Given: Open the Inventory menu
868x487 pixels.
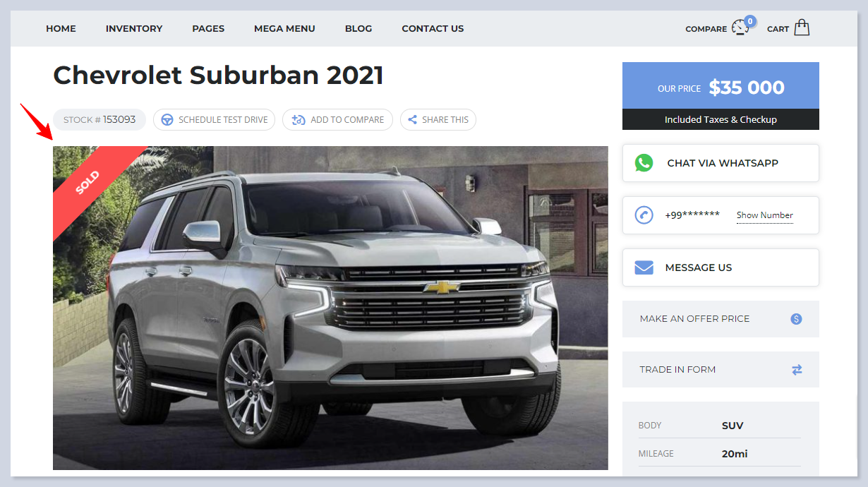Looking at the screenshot, I should (x=134, y=29).
